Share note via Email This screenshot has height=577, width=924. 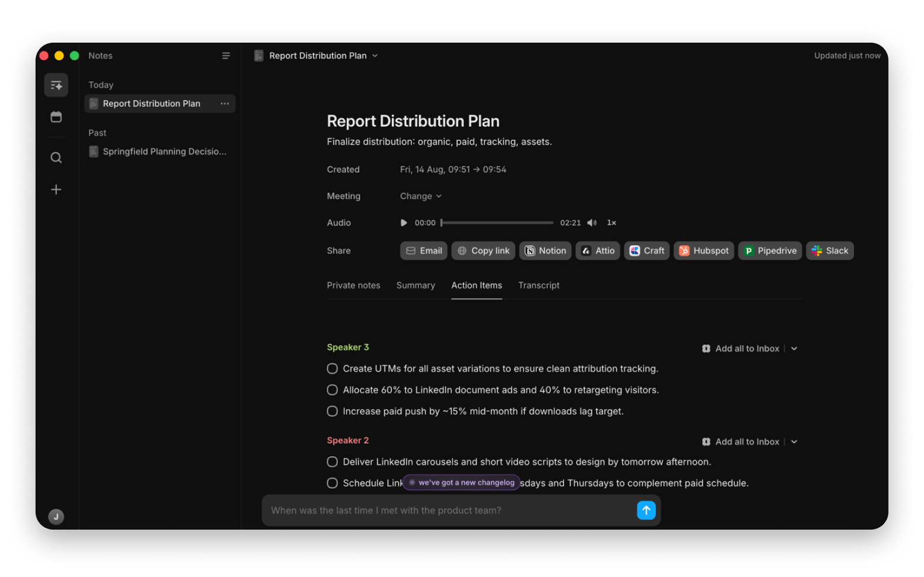[425, 251]
